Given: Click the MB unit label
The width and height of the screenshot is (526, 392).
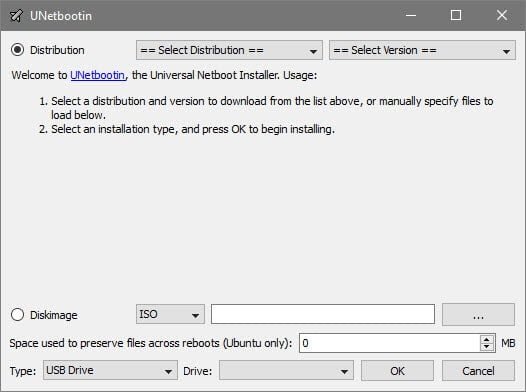Looking at the screenshot, I should click(508, 343).
